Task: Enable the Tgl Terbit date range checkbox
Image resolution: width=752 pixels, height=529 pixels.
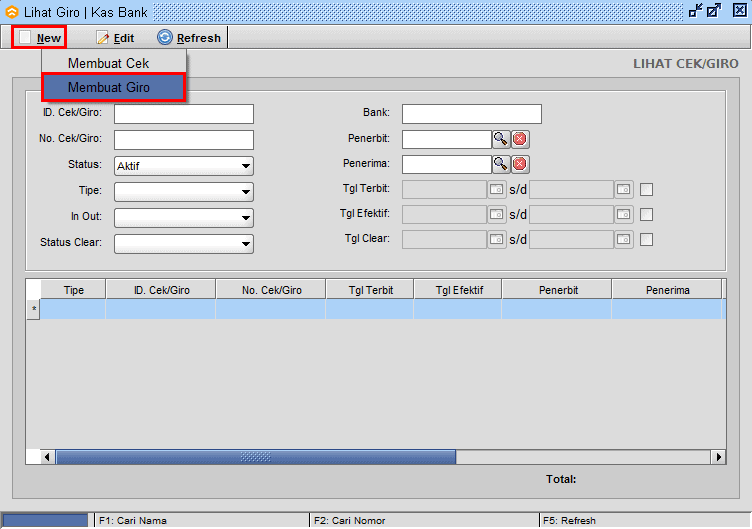Action: 647,189
